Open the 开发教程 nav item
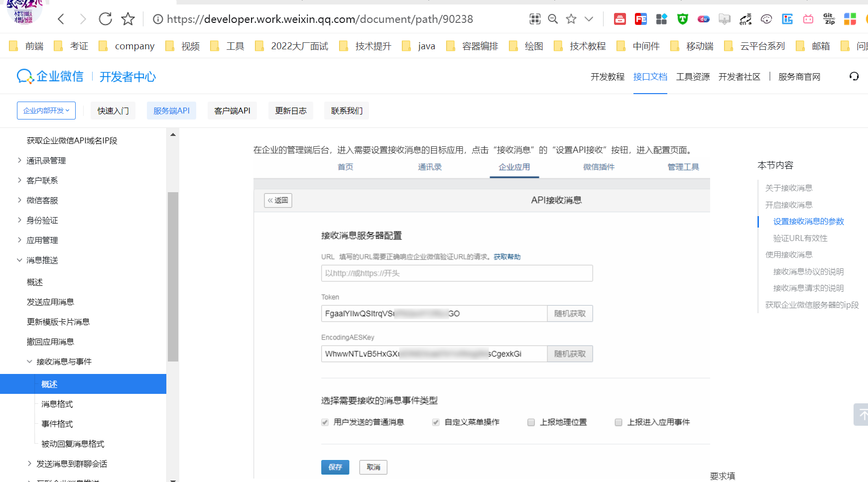 (608, 77)
